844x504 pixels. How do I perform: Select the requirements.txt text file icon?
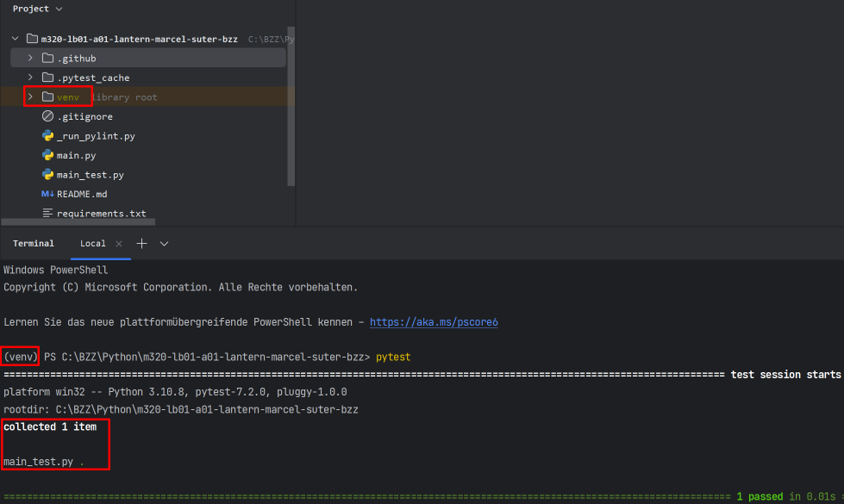coord(48,214)
